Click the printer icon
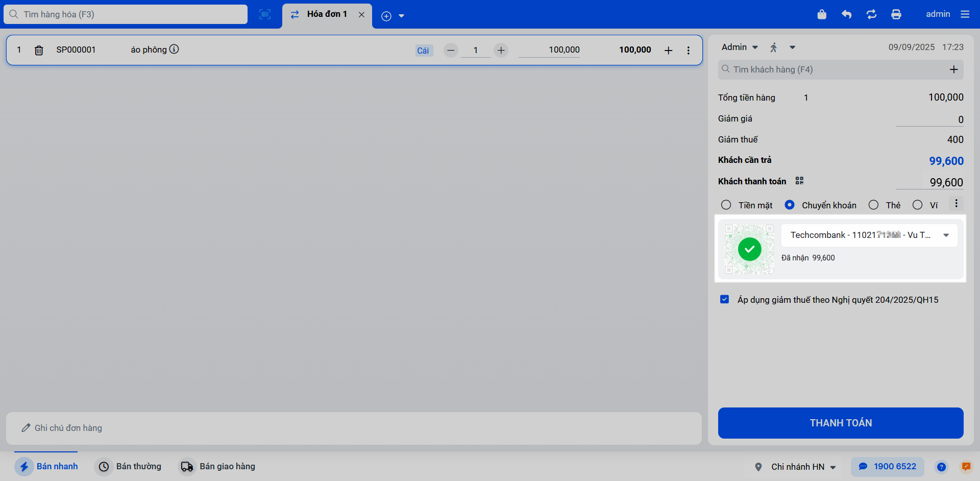980x481 pixels. coord(896,14)
